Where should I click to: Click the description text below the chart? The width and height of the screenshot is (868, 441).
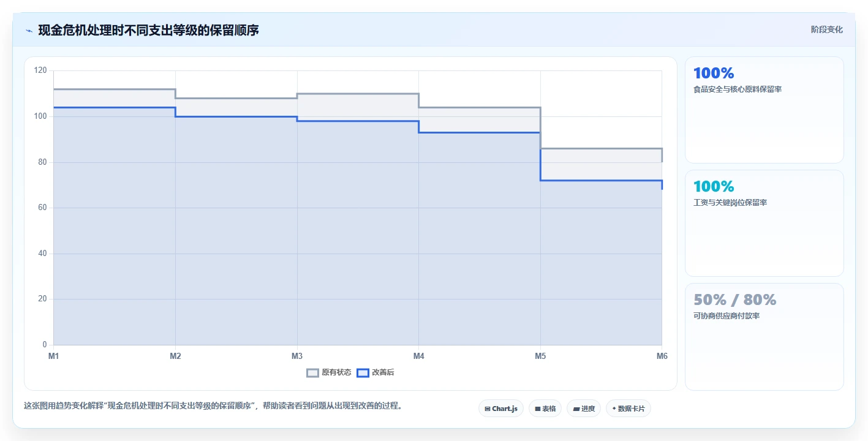pyautogui.click(x=213, y=405)
